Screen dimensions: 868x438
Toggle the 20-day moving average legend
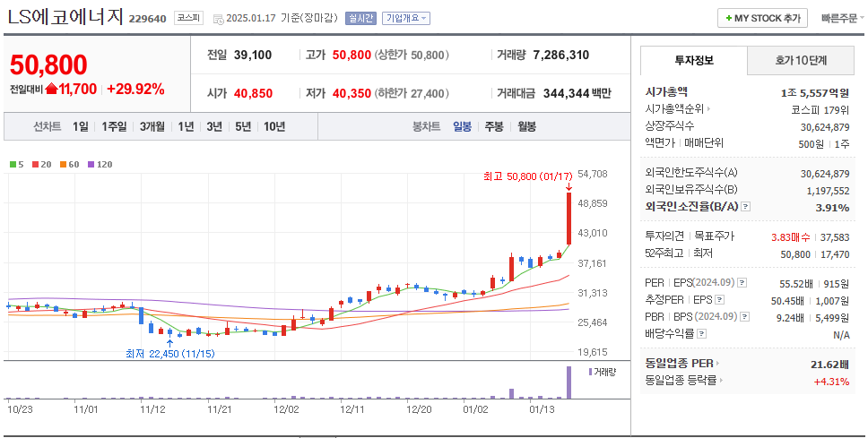40,164
